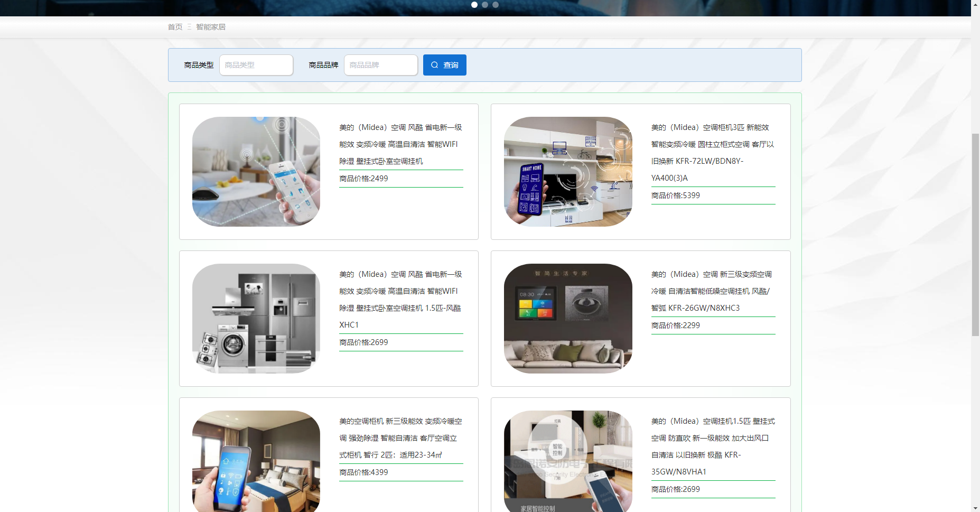Image resolution: width=980 pixels, height=512 pixels.
Task: Click the 商品品牌 filter label
Action: pyautogui.click(x=323, y=65)
